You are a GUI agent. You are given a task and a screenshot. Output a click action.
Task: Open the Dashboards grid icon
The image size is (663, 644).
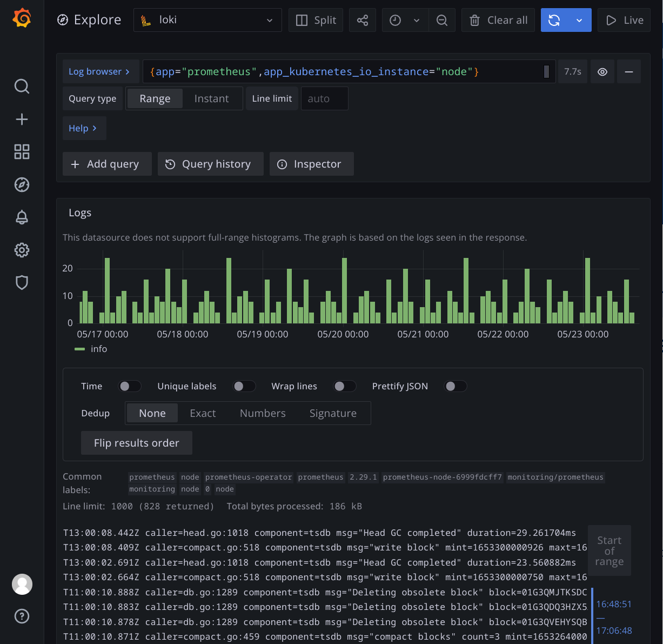pyautogui.click(x=22, y=152)
